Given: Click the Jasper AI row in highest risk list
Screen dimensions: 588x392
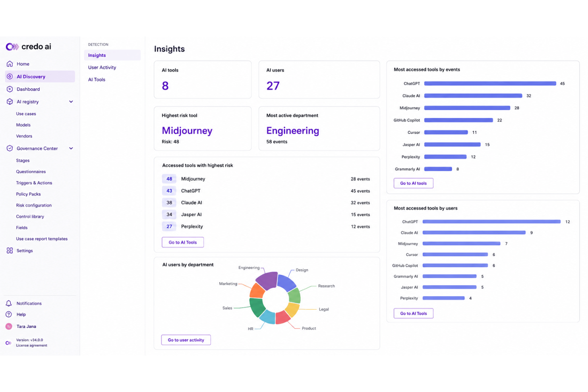Looking at the screenshot, I should click(x=266, y=215).
